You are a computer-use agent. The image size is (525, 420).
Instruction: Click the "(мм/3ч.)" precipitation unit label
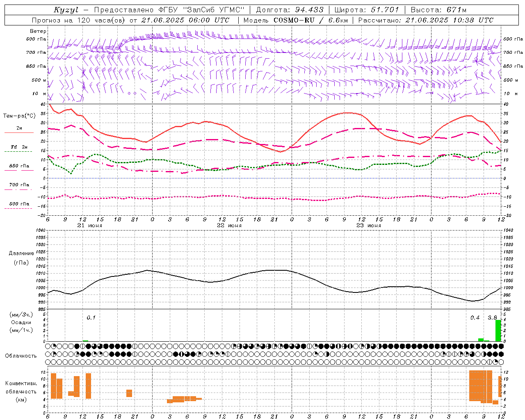(21, 315)
